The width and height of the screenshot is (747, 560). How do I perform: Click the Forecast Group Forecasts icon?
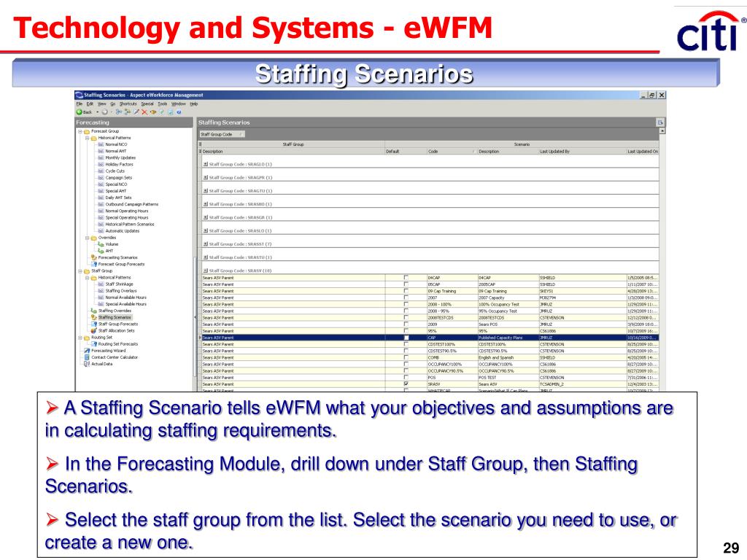pos(94,264)
